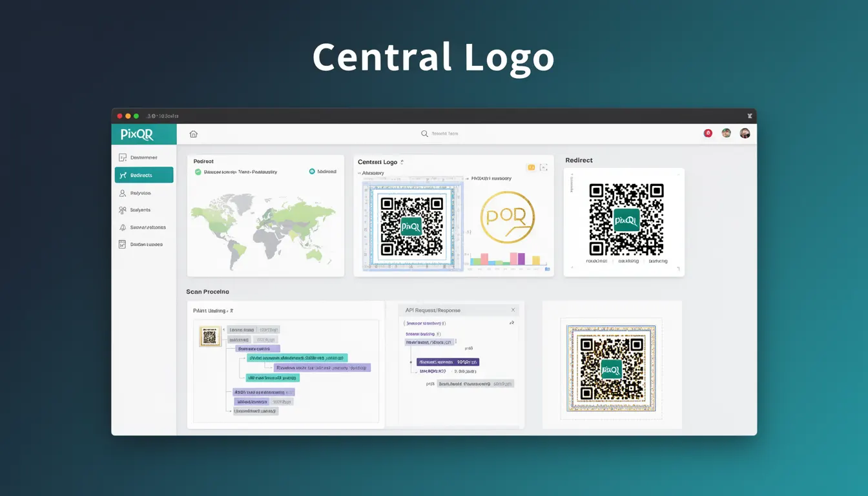Select the lower, shorter teal row in the scan tree
Image resolution: width=868 pixels, height=496 pixels.
coord(272,378)
